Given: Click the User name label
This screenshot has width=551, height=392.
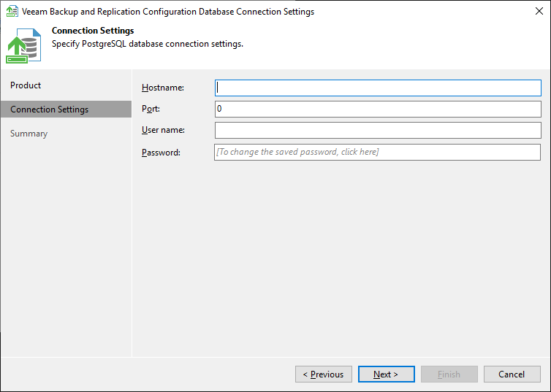Looking at the screenshot, I should click(x=163, y=130).
